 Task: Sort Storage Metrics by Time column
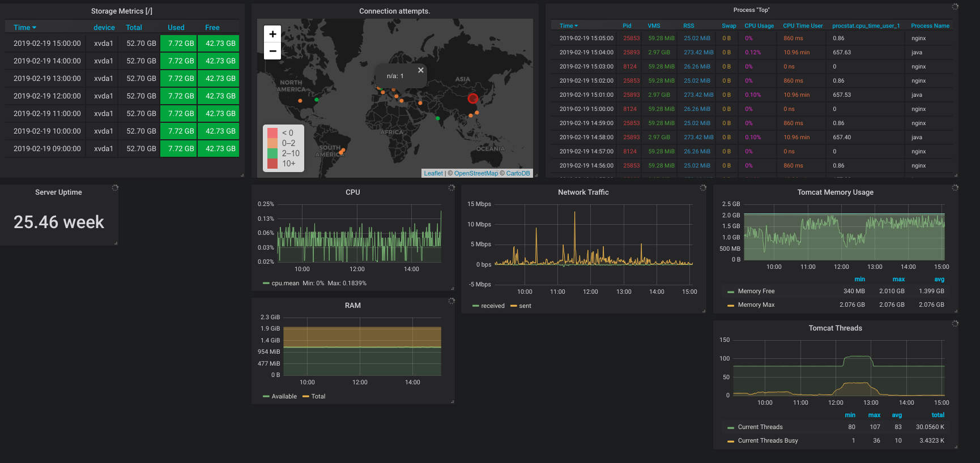click(25, 27)
